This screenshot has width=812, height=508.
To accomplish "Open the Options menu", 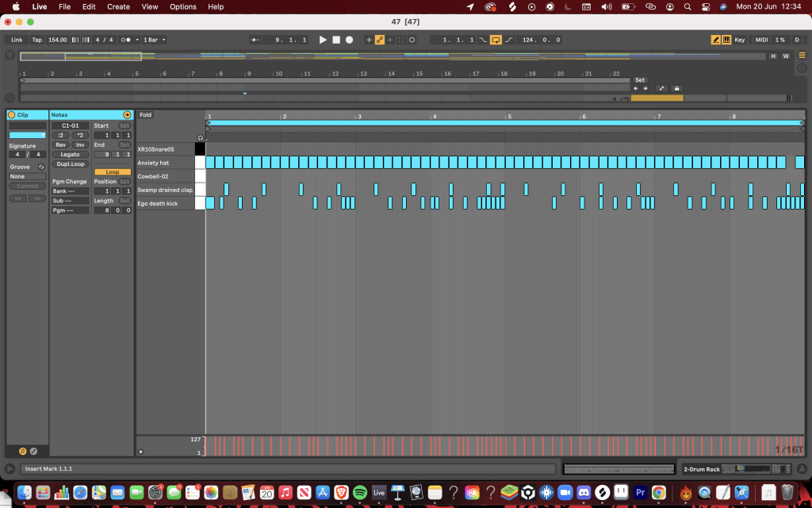I will [183, 6].
